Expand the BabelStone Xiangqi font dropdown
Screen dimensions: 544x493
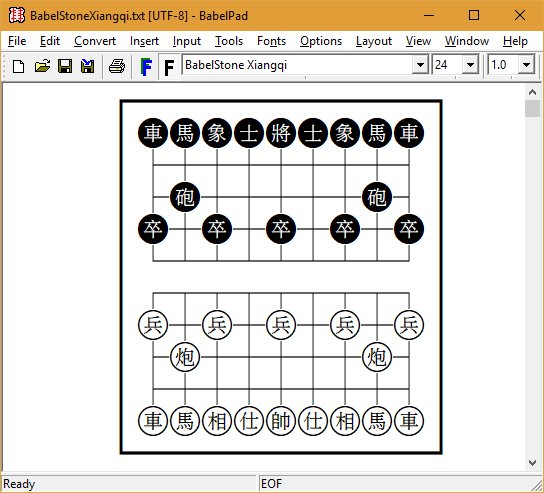pos(420,65)
